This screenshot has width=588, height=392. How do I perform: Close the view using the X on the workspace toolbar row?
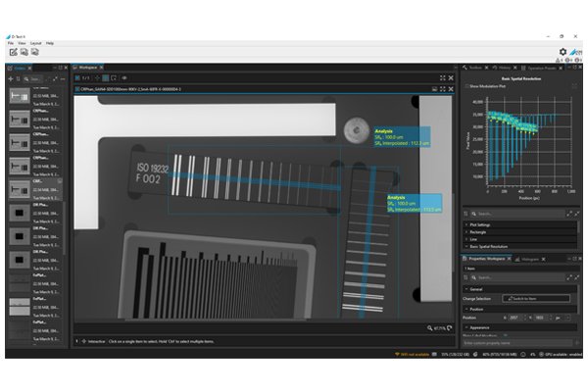pyautogui.click(x=451, y=78)
